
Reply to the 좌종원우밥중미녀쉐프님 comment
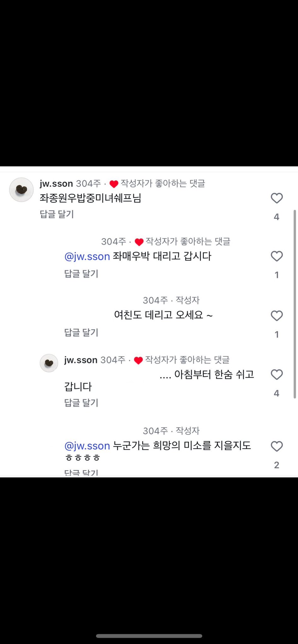[57, 214]
